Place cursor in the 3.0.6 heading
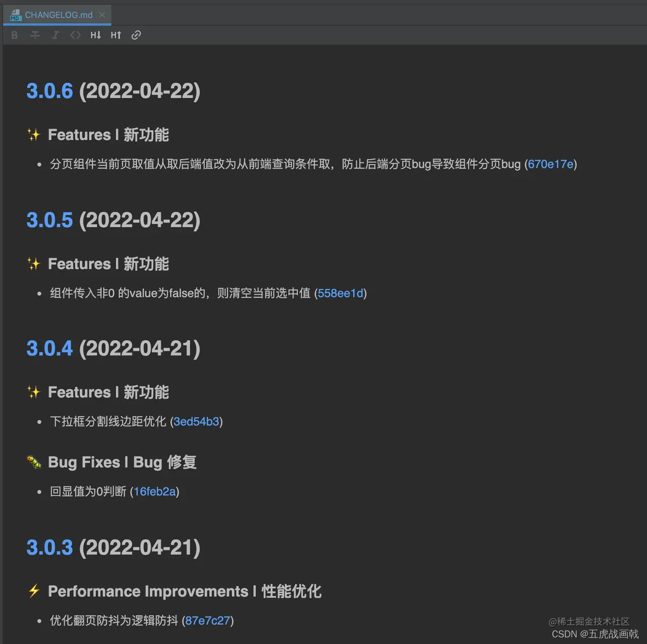Viewport: 647px width, 644px height. pos(50,91)
